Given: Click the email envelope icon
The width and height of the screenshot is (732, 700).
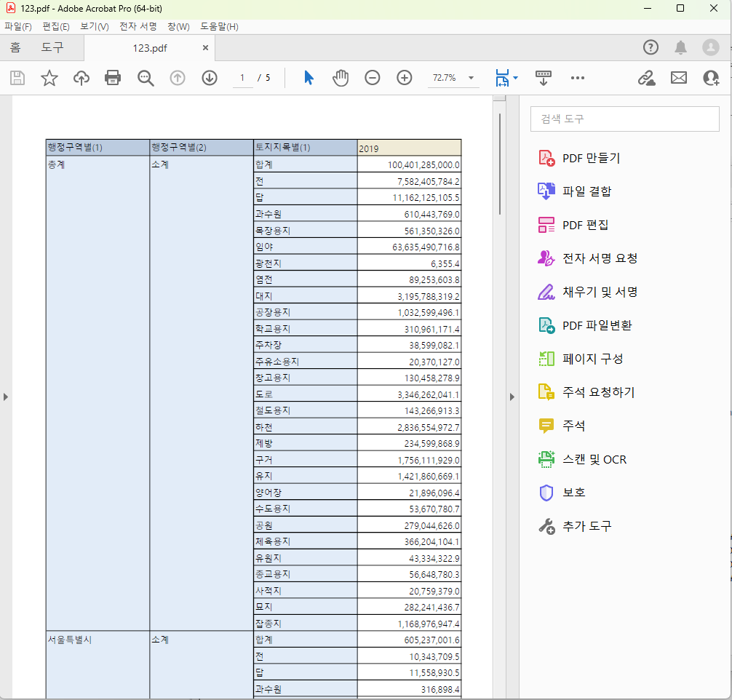Looking at the screenshot, I should tap(679, 78).
